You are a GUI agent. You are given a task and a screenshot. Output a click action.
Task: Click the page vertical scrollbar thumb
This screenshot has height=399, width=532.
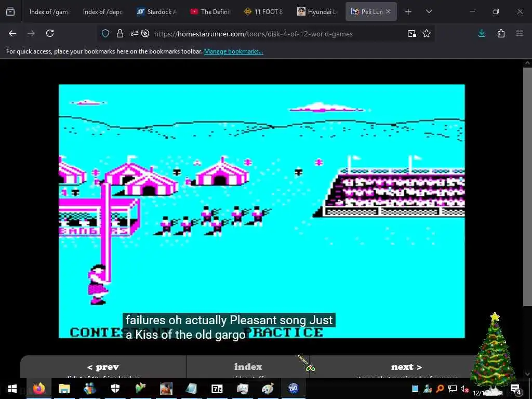click(x=527, y=186)
